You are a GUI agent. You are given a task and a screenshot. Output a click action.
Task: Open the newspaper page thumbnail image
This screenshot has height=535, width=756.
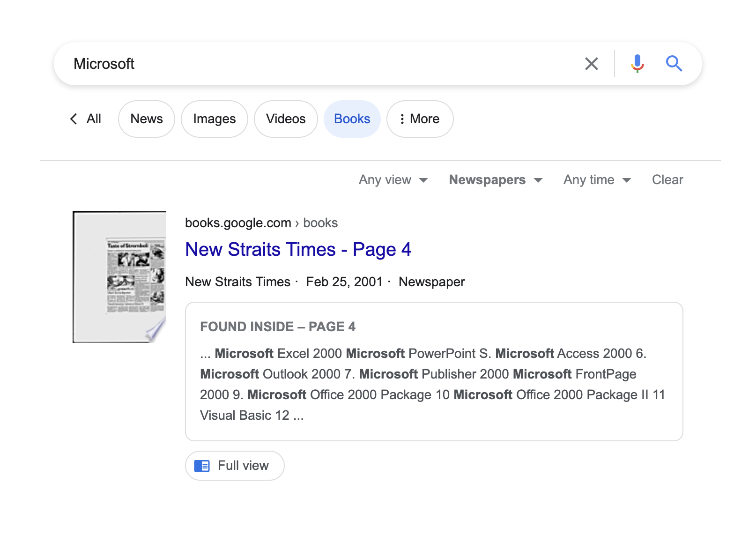(119, 277)
